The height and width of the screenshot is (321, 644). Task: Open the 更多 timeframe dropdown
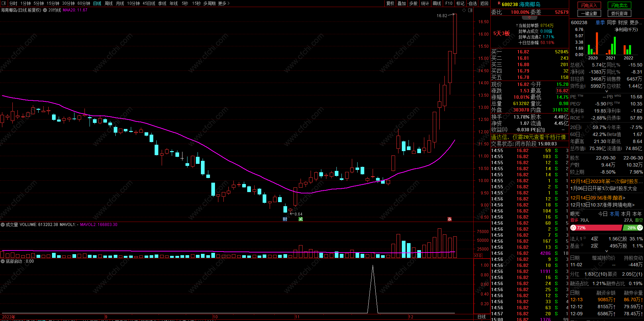[224, 3]
